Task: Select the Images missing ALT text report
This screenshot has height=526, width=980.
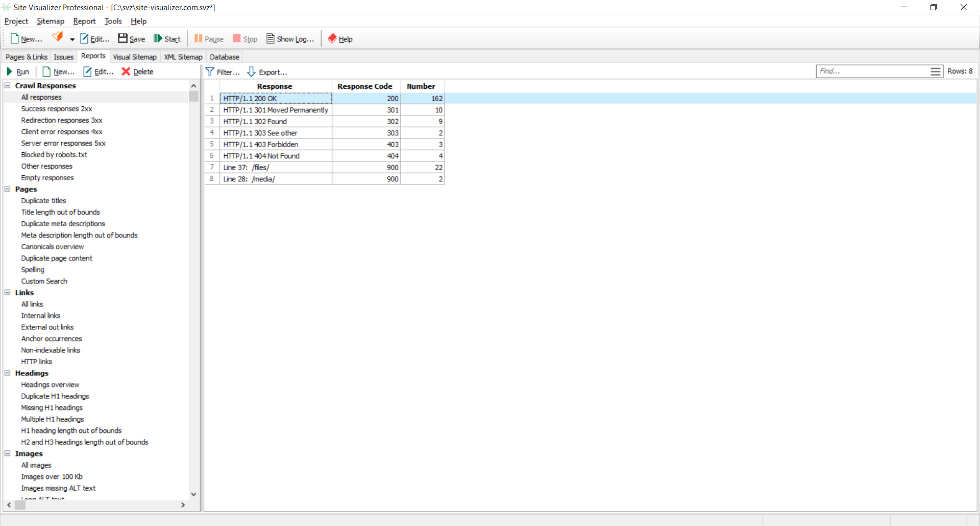Action: 58,488
